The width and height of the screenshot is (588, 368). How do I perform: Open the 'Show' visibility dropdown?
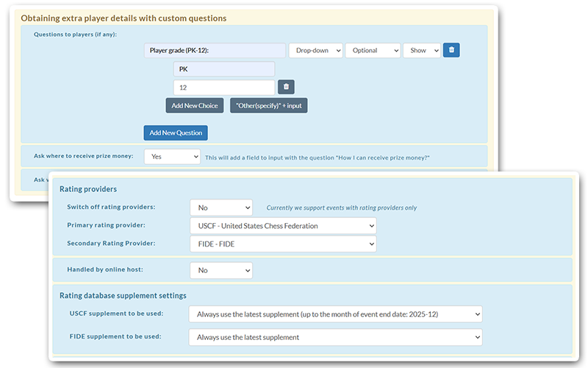click(421, 51)
